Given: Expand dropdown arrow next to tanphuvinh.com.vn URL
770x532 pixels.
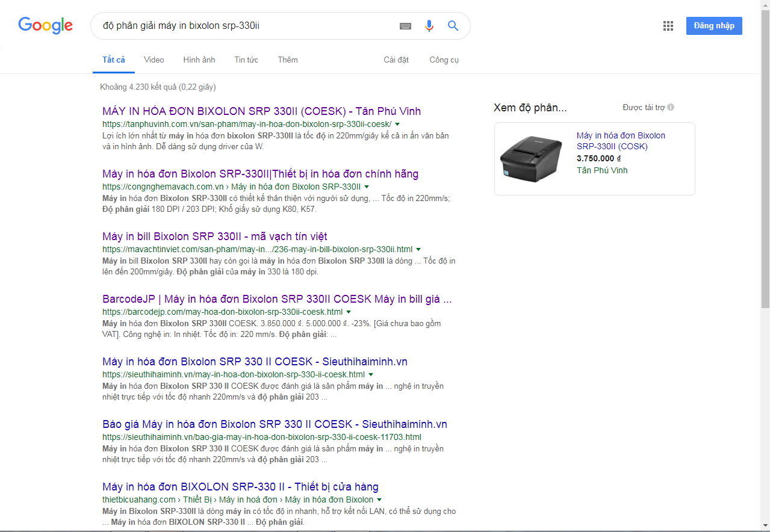Looking at the screenshot, I should click(397, 125).
